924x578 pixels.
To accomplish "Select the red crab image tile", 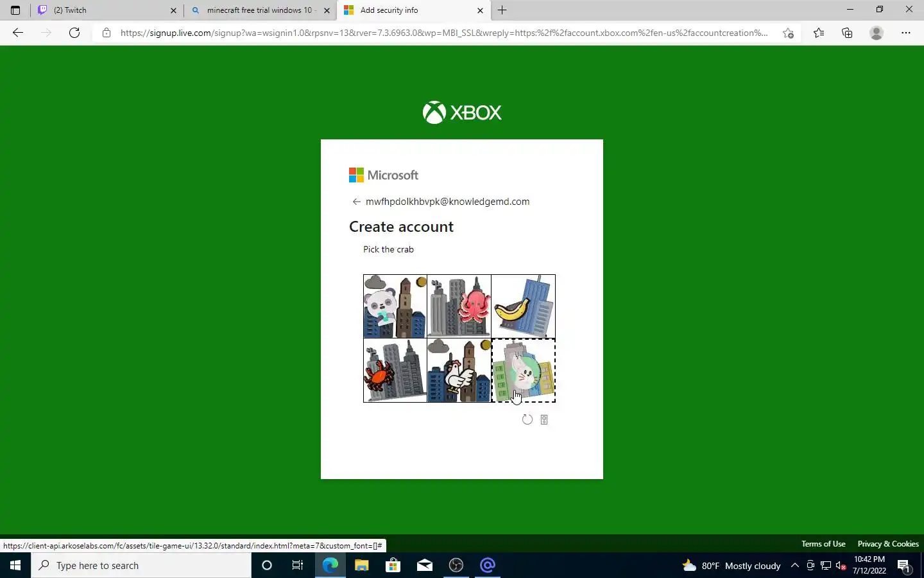I will coord(395,371).
